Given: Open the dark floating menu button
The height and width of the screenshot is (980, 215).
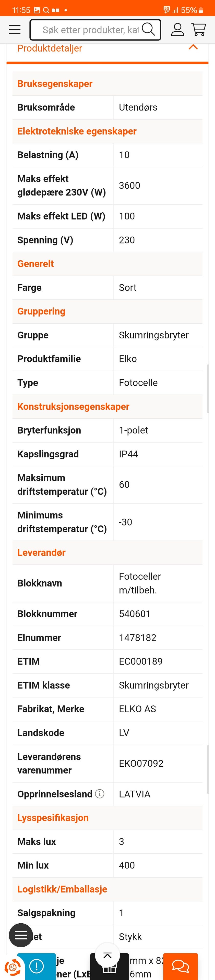Looking at the screenshot, I should coord(20,935).
